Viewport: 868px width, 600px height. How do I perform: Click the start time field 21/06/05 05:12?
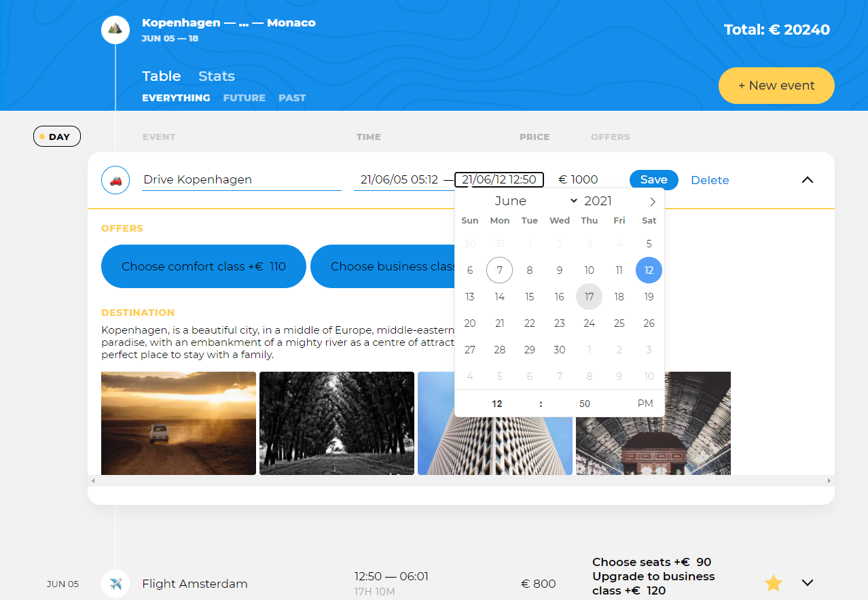pyautogui.click(x=399, y=180)
